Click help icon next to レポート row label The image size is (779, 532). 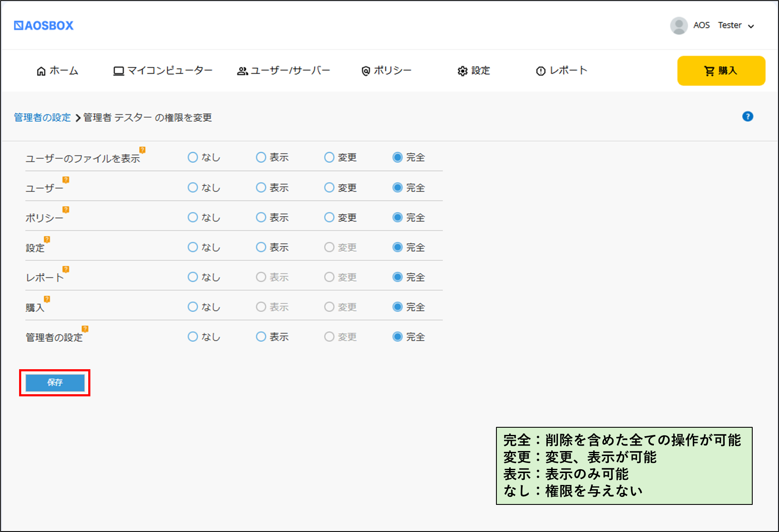[x=66, y=269]
